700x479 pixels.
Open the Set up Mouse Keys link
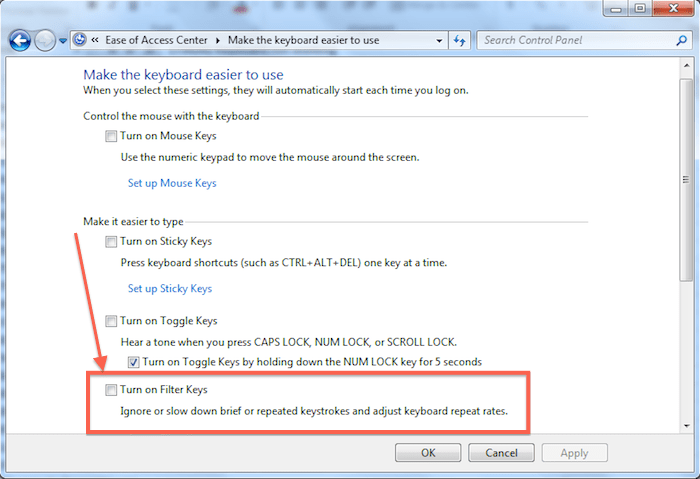(x=172, y=183)
